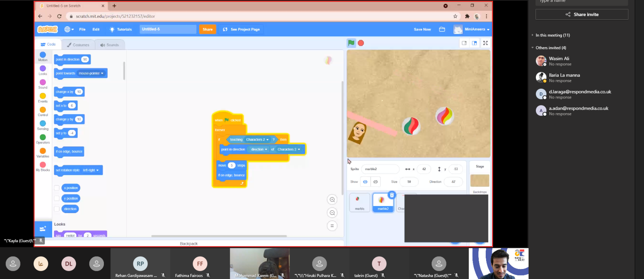Select the Stage backdrop thumbnail
The width and height of the screenshot is (644, 279).
[x=480, y=181]
